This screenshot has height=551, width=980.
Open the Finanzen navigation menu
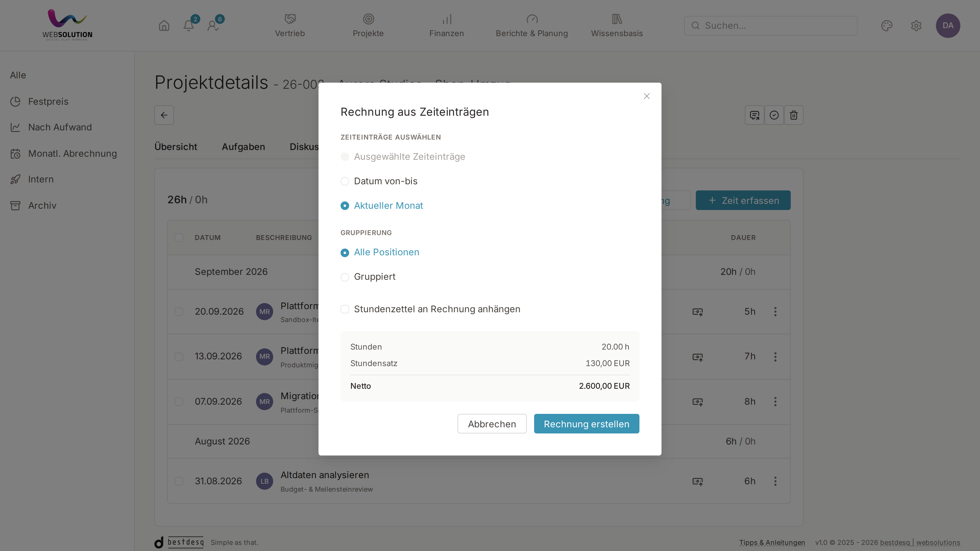[x=446, y=25]
